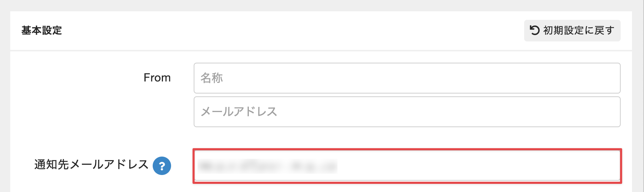Screen dimensions: 644x192
Task: Click the first From field for sender name
Action: coord(407,78)
